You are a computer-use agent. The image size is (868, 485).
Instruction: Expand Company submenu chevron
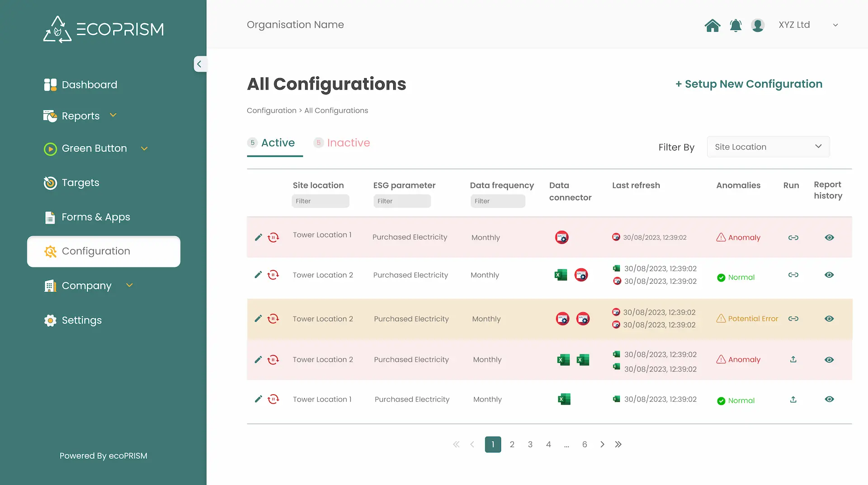coord(129,285)
